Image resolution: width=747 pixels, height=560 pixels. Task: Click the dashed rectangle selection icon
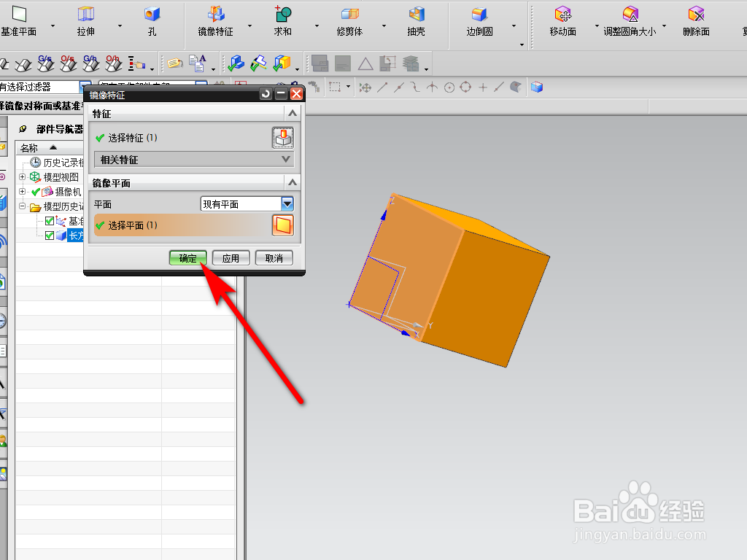tap(335, 87)
